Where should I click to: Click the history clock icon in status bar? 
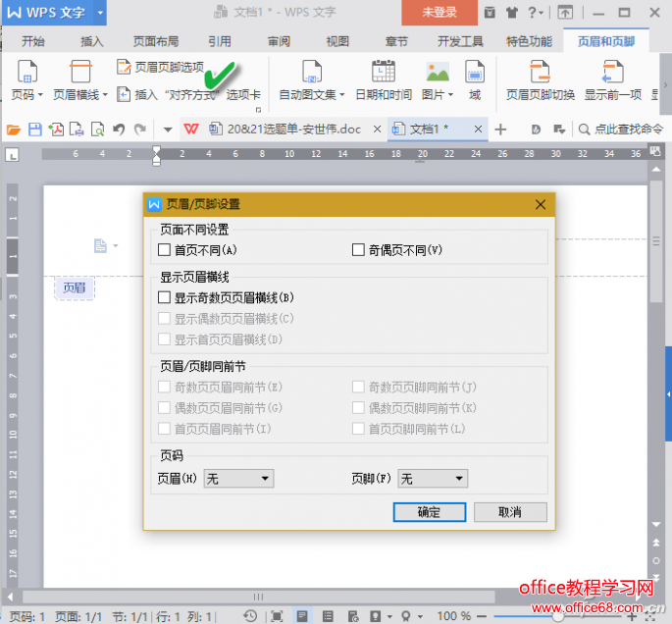pyautogui.click(x=250, y=616)
